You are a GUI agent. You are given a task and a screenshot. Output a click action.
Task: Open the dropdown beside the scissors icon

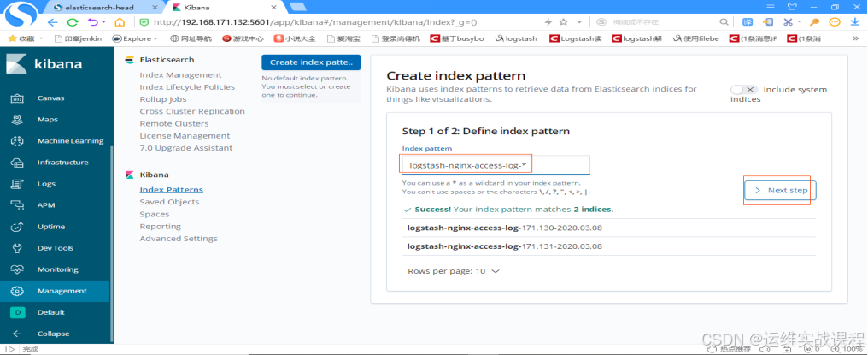800,22
